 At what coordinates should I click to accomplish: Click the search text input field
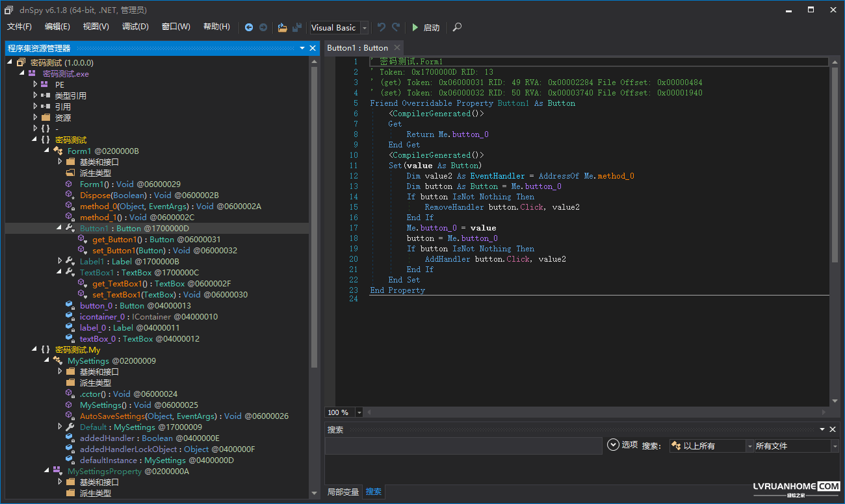pos(463,446)
